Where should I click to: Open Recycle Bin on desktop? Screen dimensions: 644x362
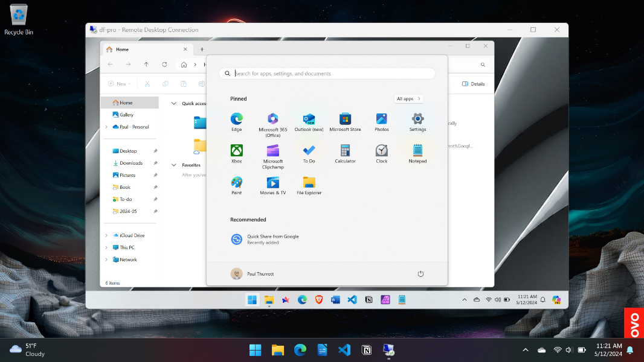tap(19, 20)
